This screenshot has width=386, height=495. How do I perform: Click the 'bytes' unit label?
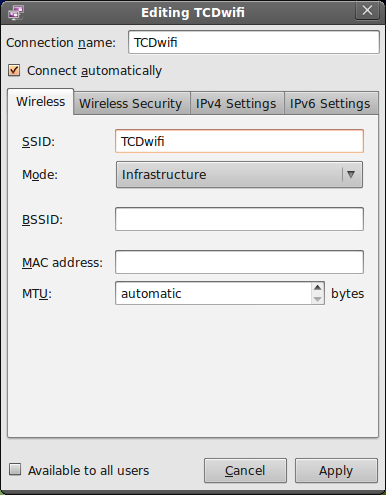point(347,294)
